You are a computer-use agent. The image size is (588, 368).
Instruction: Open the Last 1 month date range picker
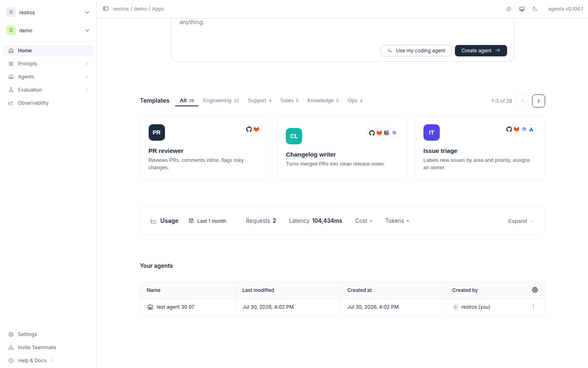pos(207,221)
